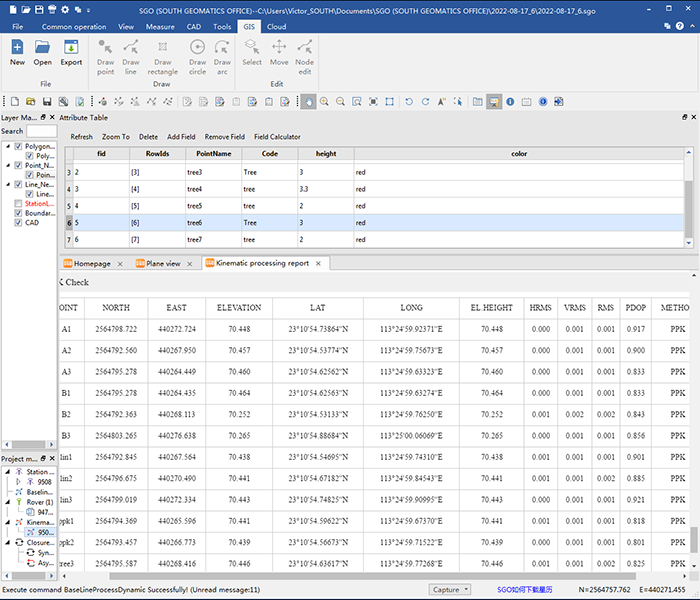Click the help question mark icon
Image resolution: width=700 pixels, height=600 pixels.
click(679, 26)
